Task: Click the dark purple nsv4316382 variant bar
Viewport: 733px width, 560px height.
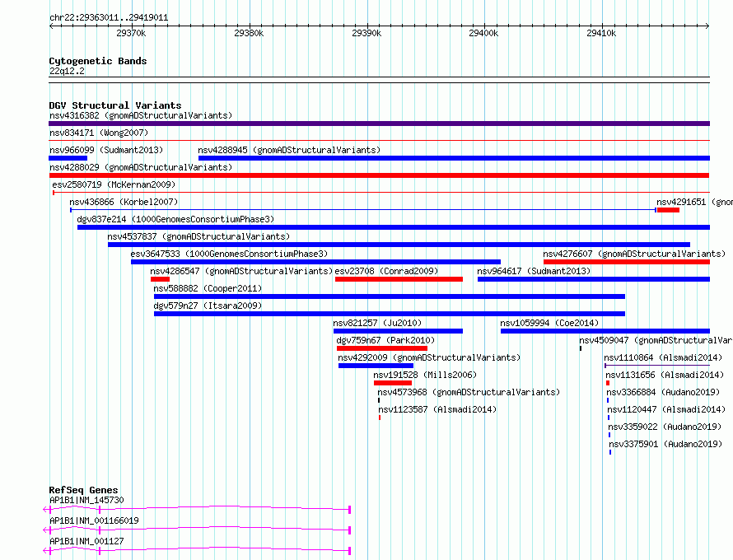Action: click(379, 124)
